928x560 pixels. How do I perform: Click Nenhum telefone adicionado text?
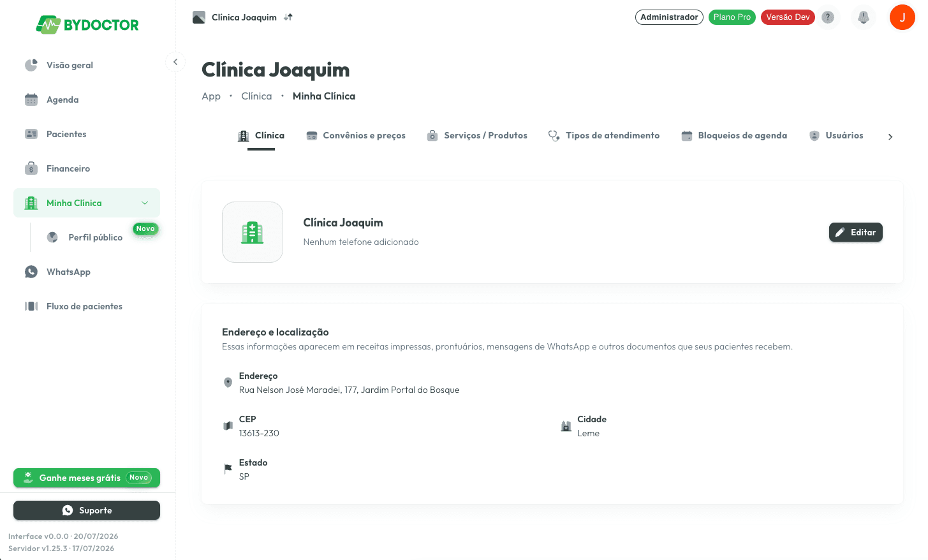pyautogui.click(x=361, y=242)
